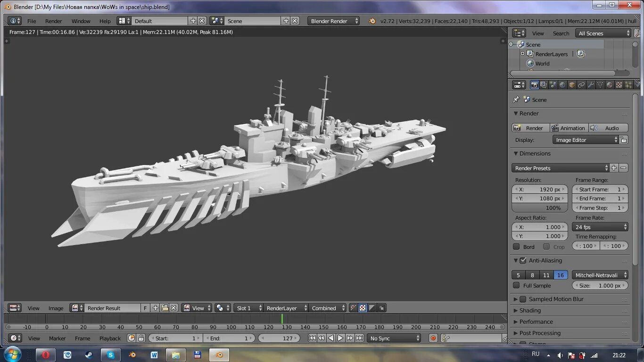Screen dimensions: 644x362
Task: Click the green current frame marker in the timeline
Action: pos(282,319)
